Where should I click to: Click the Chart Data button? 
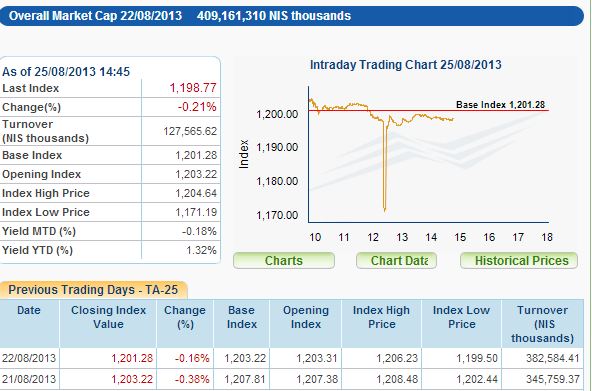click(396, 260)
